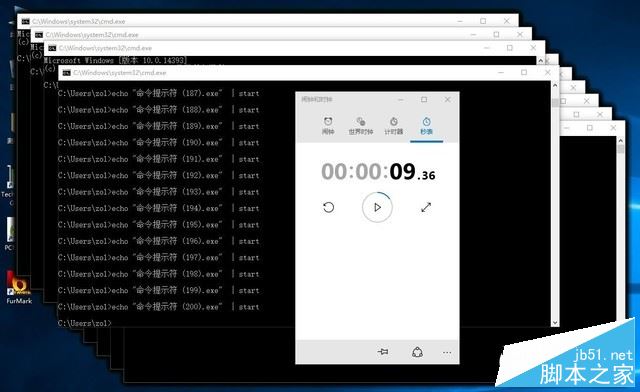Click the frontmost cmd window's scroll-up arrow

point(555,85)
